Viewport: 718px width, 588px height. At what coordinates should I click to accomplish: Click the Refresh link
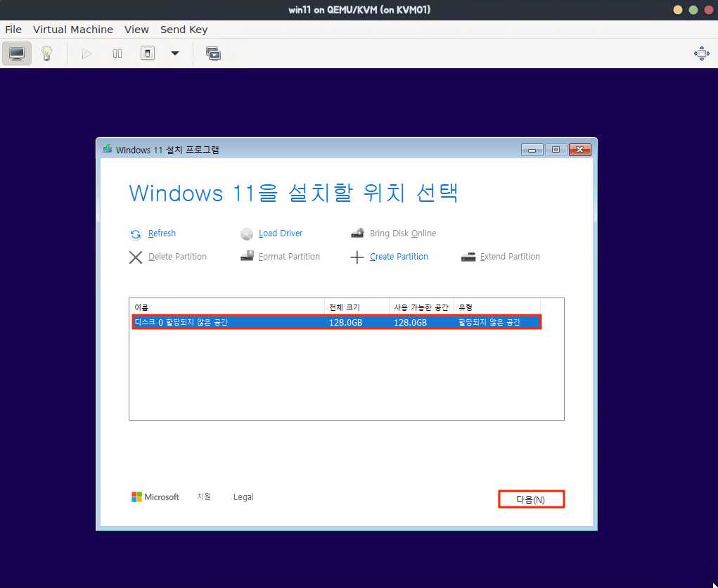[x=162, y=233]
